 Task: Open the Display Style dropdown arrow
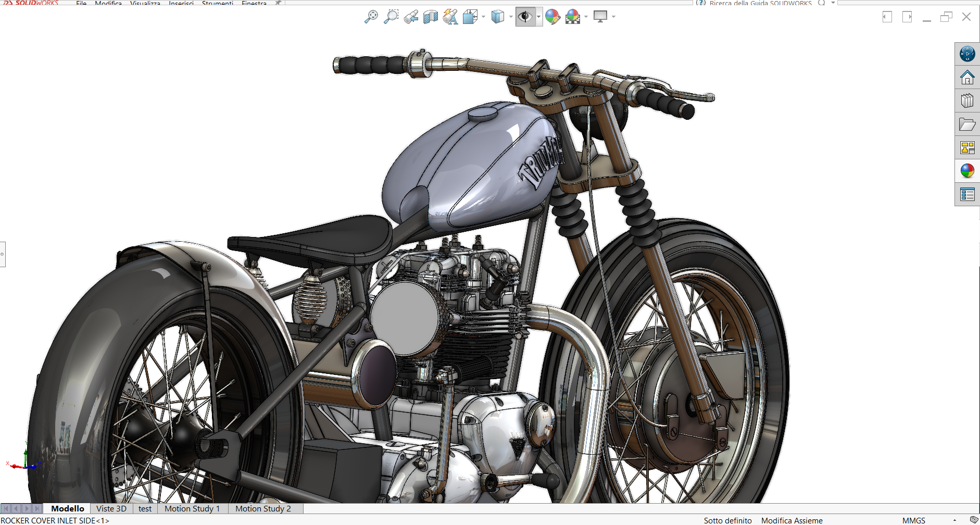click(511, 17)
